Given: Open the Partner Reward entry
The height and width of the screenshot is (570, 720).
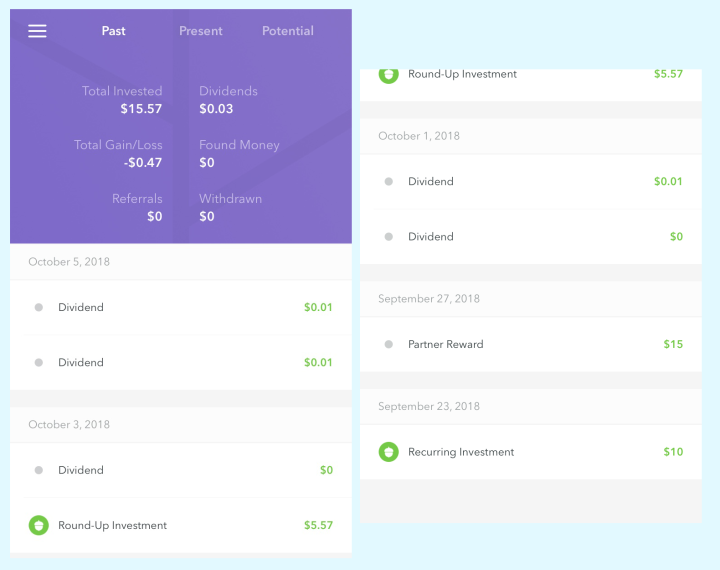Looking at the screenshot, I should (531, 344).
